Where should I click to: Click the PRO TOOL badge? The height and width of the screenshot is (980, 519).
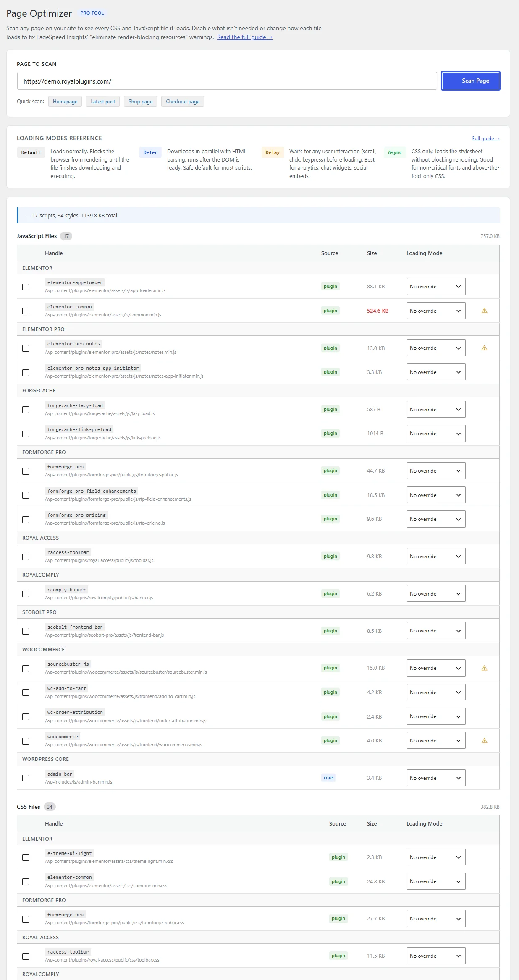(92, 13)
